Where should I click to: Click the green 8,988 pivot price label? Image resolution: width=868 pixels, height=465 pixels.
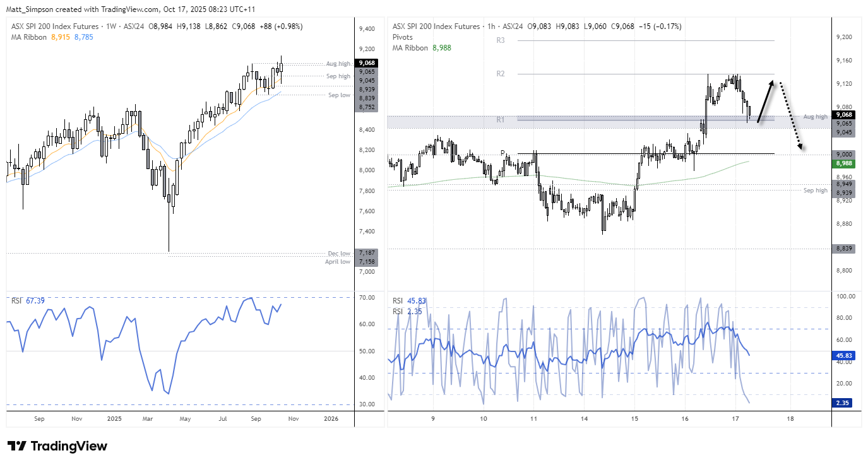pos(843,163)
